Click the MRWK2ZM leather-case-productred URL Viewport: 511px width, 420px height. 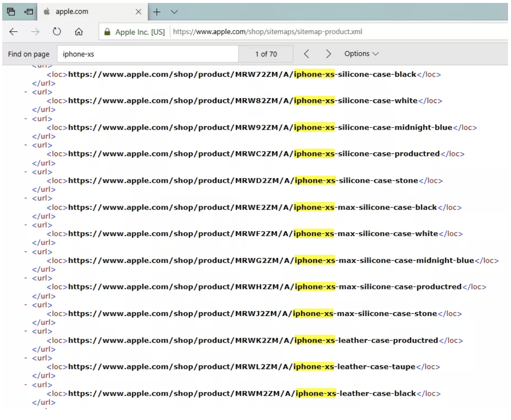tap(253, 340)
